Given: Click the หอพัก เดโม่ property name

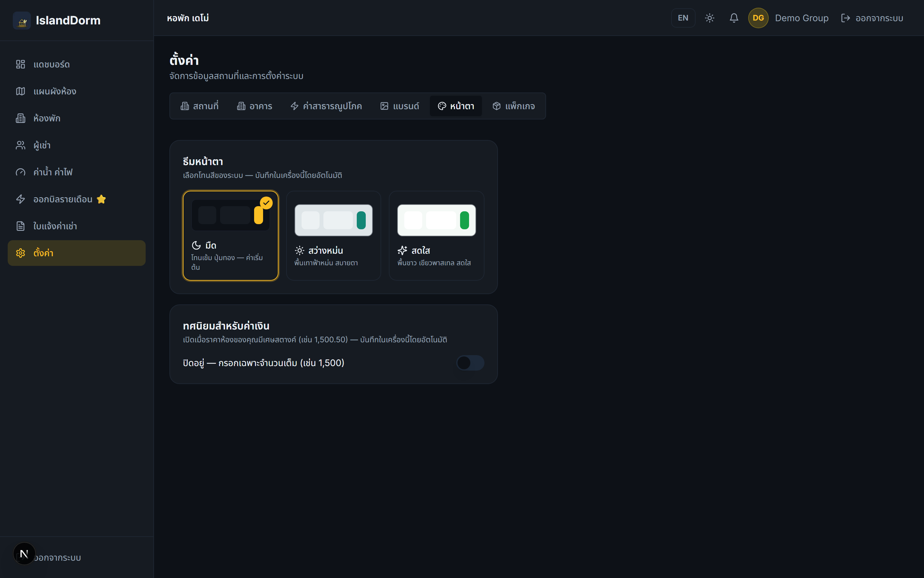Looking at the screenshot, I should [188, 18].
